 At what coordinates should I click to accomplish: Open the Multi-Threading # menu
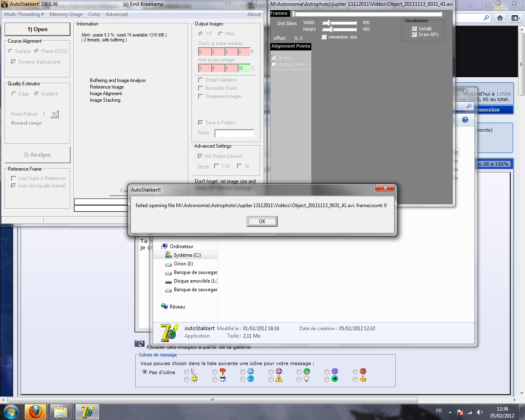point(24,14)
